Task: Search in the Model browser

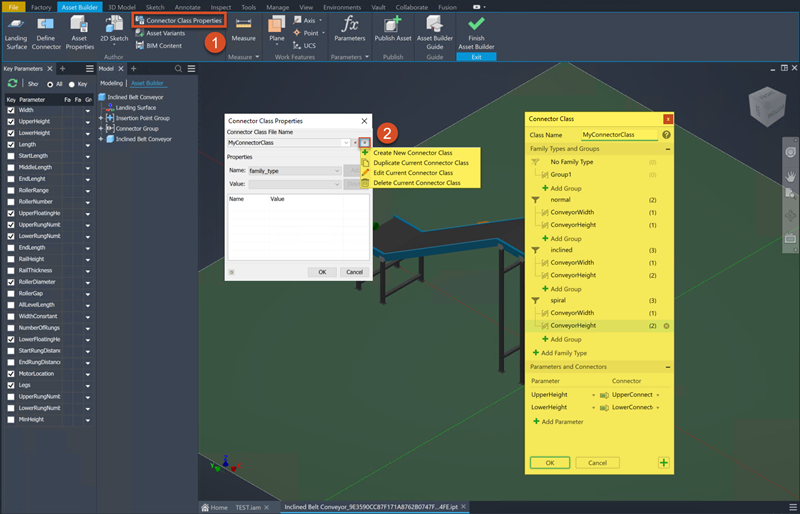Action: click(x=178, y=68)
